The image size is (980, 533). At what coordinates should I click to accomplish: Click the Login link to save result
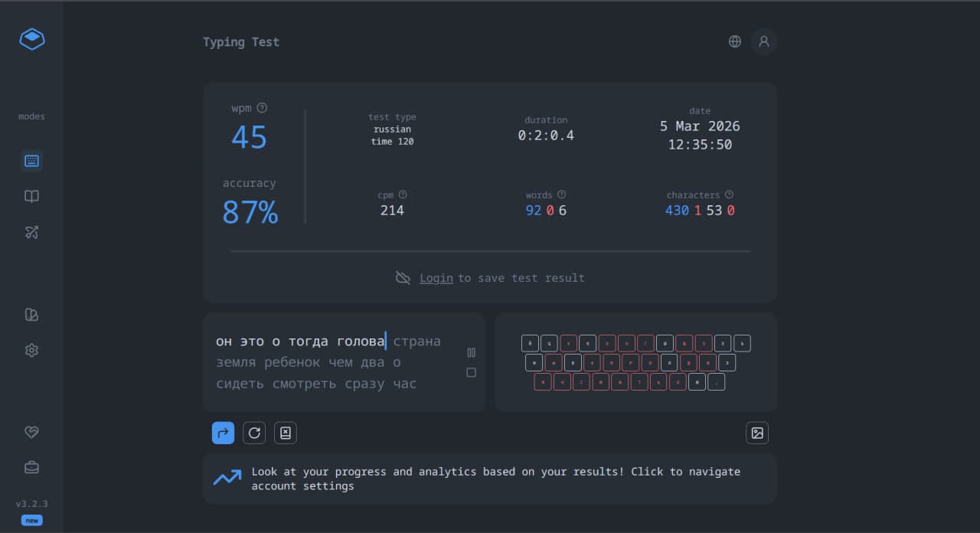point(436,278)
